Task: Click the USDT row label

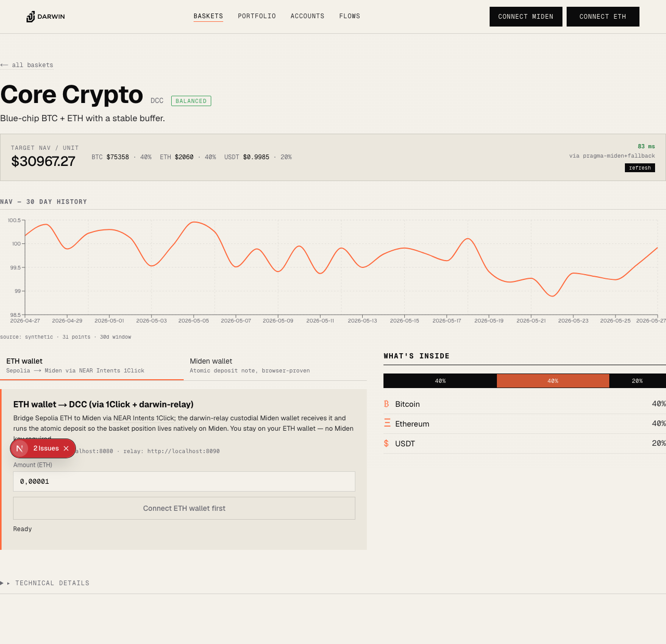Action: click(x=405, y=444)
